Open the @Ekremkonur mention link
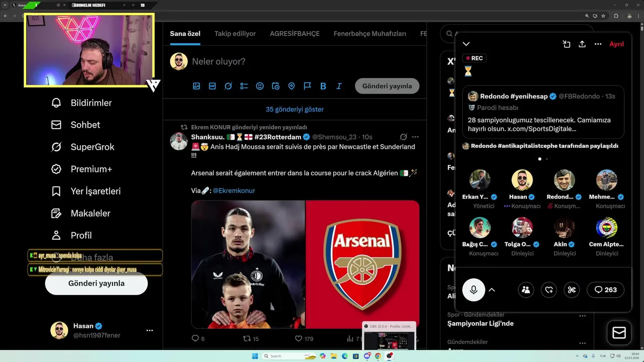 point(234,191)
